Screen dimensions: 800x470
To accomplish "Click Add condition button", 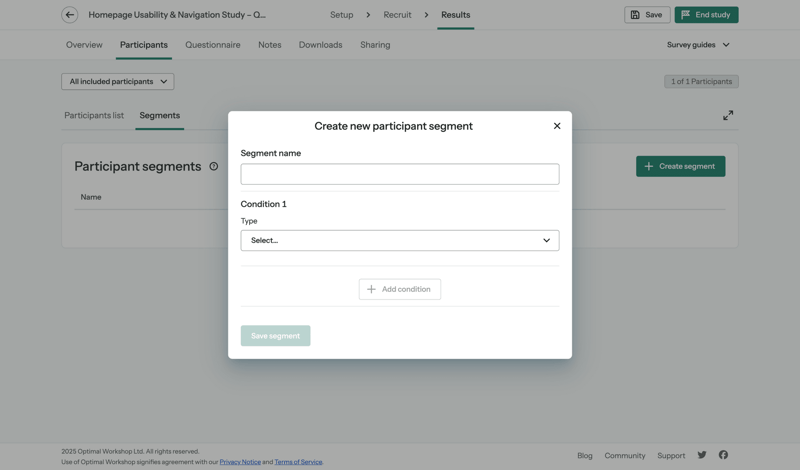I will (x=399, y=289).
